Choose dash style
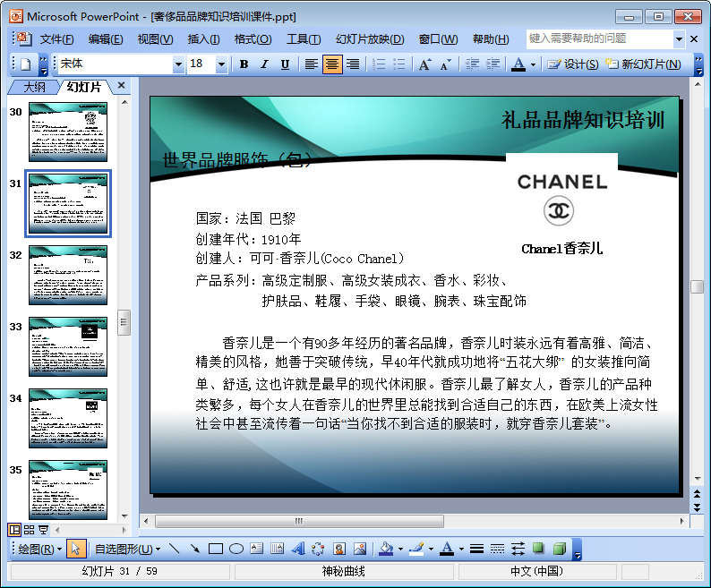Image resolution: width=711 pixels, height=588 pixels. 497,549
